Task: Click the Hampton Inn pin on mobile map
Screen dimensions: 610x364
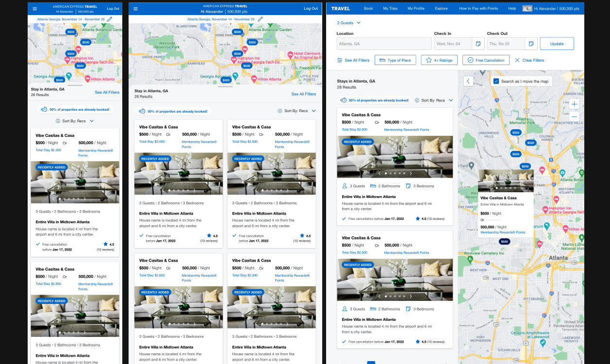Action: (x=68, y=59)
